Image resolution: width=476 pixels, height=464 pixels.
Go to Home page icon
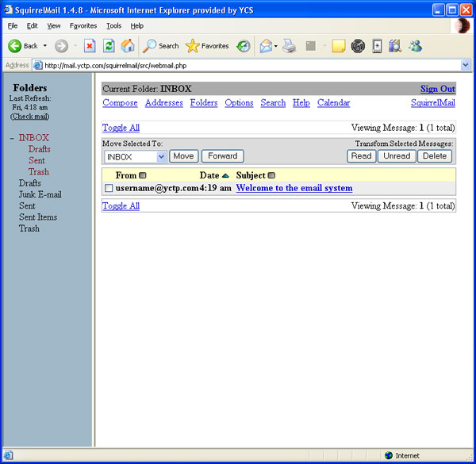[128, 46]
